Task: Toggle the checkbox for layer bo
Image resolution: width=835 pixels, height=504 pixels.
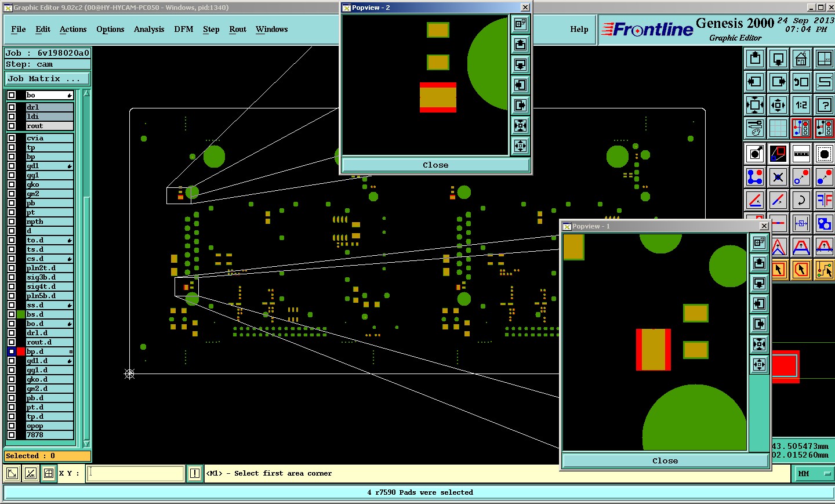Action: pos(12,95)
